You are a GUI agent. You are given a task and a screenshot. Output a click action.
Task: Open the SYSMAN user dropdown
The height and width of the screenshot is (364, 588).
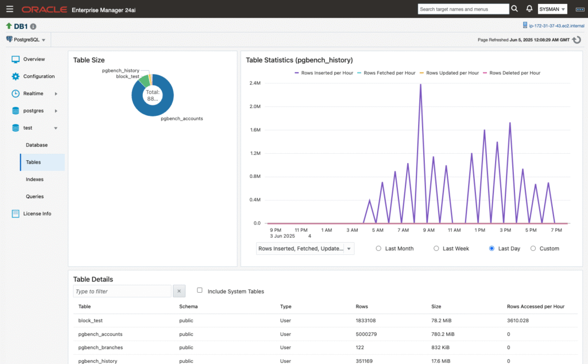(552, 9)
